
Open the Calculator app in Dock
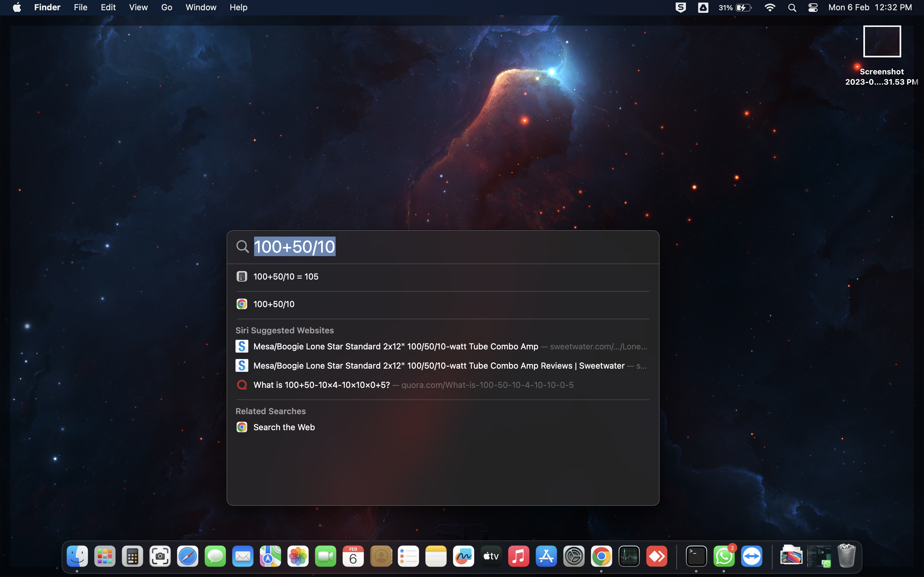(x=132, y=556)
